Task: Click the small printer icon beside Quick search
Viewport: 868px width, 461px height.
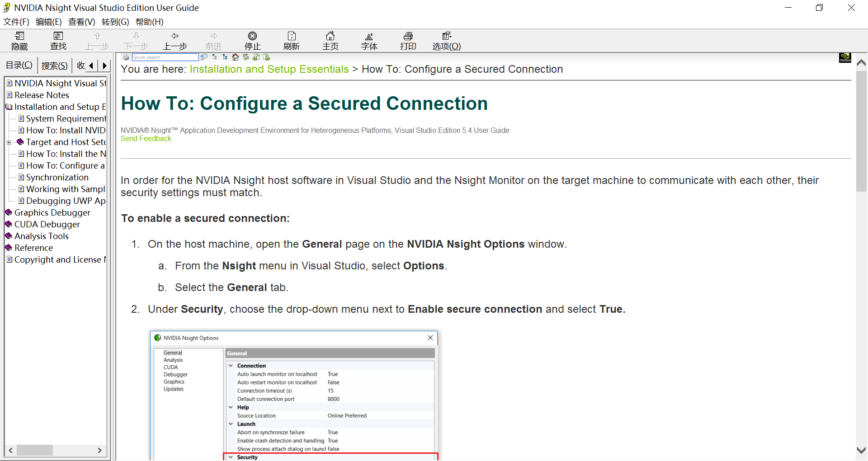Action: point(126,57)
